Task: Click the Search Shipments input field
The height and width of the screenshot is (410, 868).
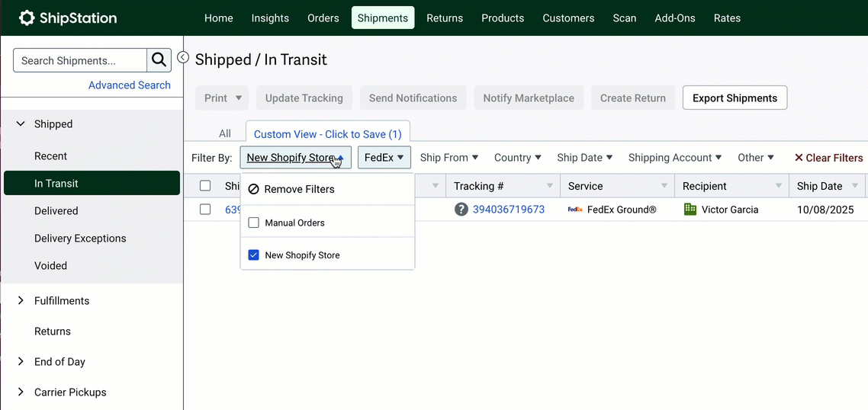Action: tap(80, 60)
